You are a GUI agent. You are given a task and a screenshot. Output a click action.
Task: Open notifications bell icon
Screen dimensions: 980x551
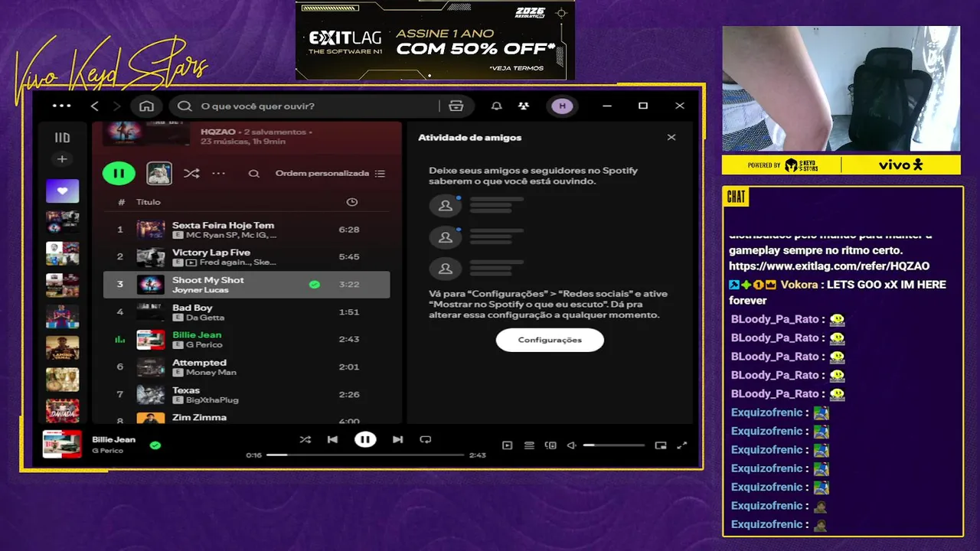coord(497,106)
